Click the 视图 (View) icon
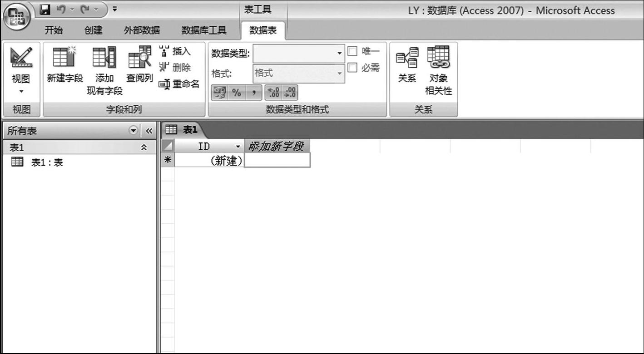 click(21, 58)
